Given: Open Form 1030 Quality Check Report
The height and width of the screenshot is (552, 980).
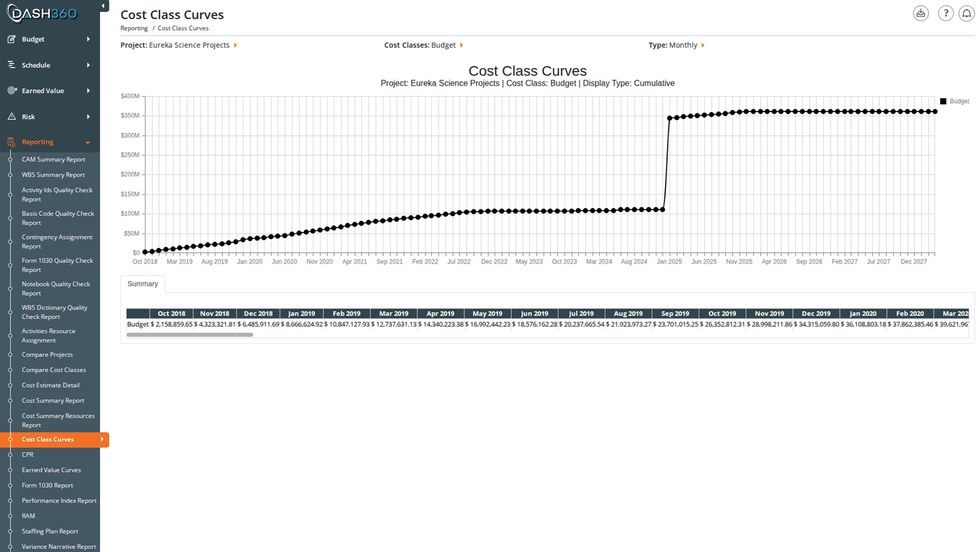Looking at the screenshot, I should coord(57,265).
